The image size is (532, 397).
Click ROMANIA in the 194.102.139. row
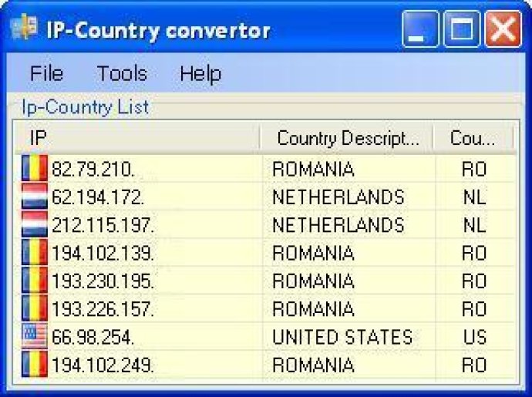tap(313, 253)
